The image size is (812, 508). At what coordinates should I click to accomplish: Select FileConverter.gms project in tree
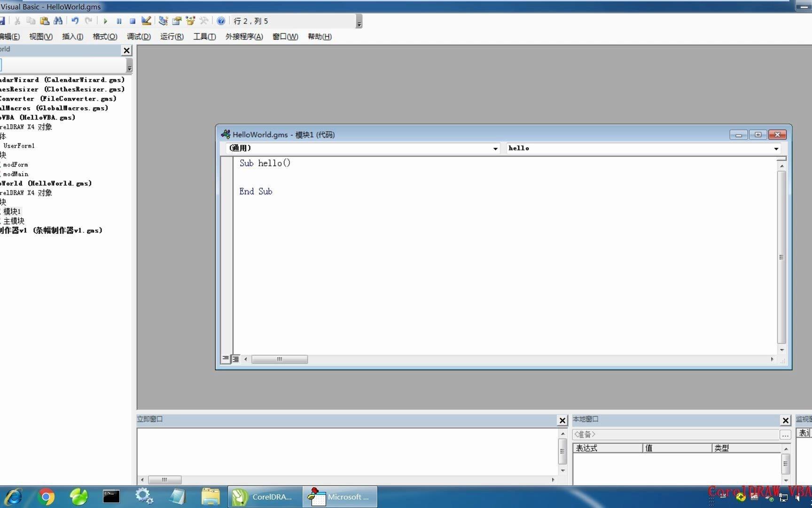58,99
